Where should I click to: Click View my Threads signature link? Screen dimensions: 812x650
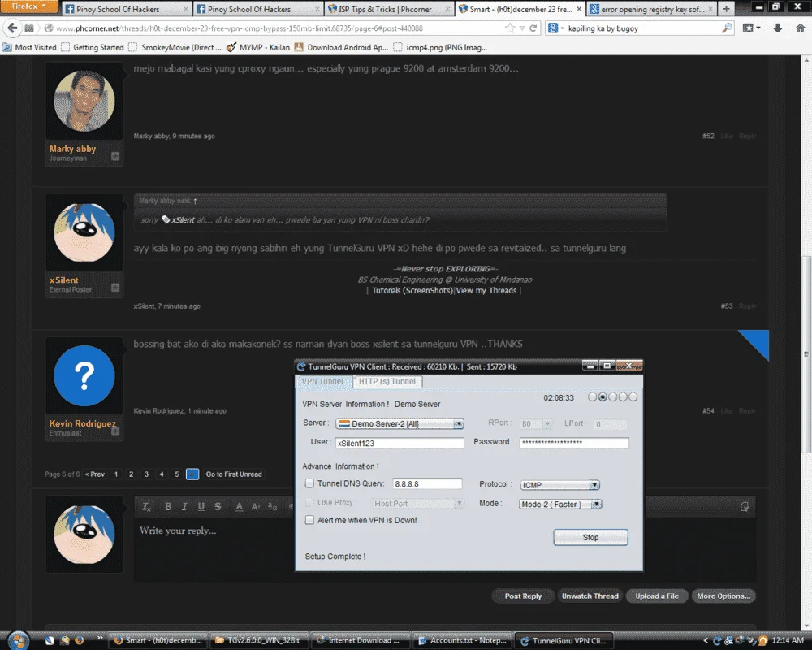(486, 290)
